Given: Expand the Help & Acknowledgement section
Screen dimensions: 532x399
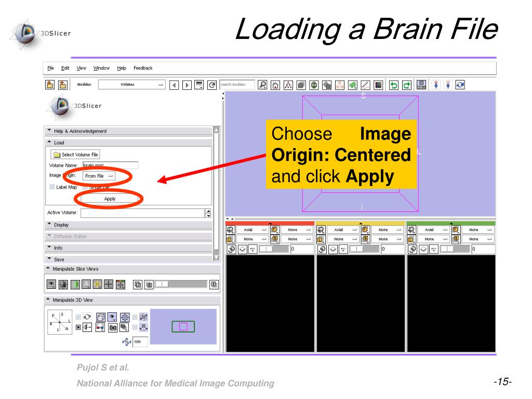Looking at the screenshot, I should tap(129, 131).
